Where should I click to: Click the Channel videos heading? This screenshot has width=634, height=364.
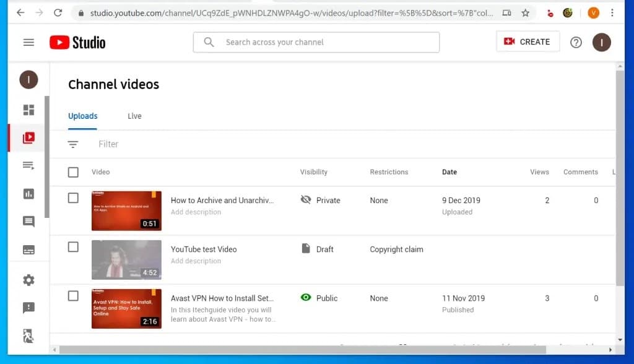[114, 84]
